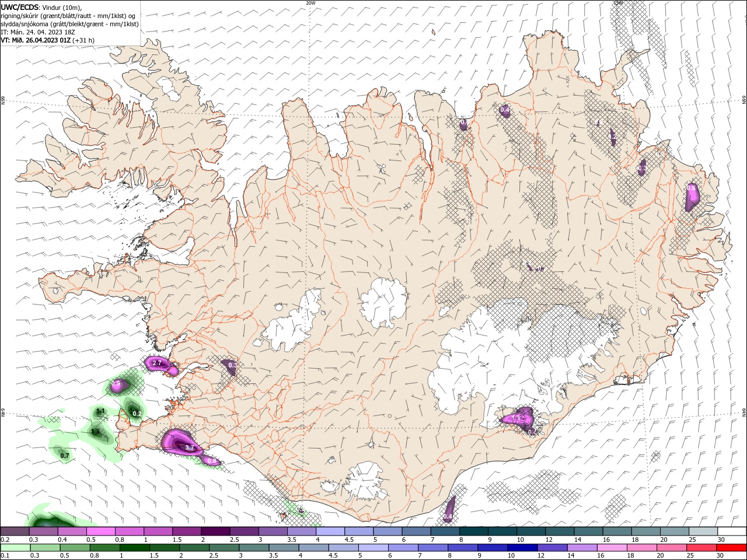The image size is (747, 560).
Task: Click royal blue swatch between 9 and 10, bottom row
Action: coord(491,548)
